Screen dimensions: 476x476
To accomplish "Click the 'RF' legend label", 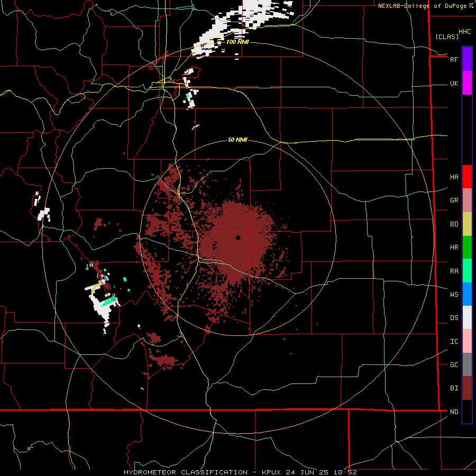I will point(454,59).
